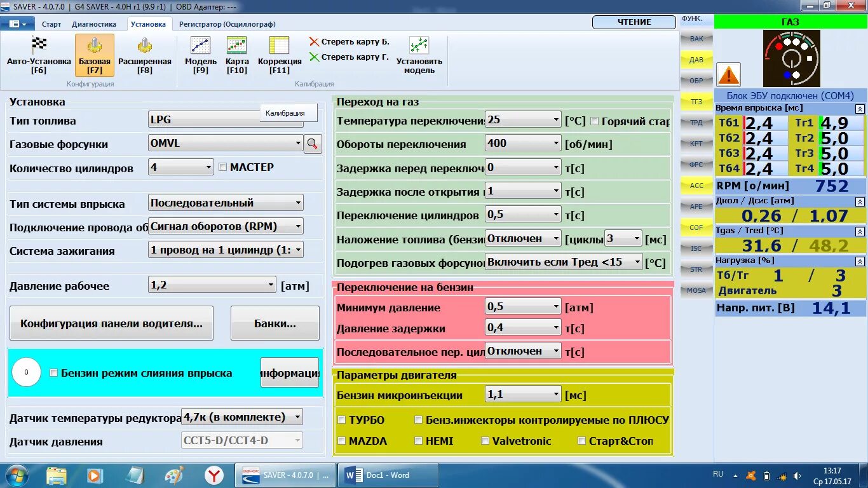Start Авто-Установка checkered flag tool

click(39, 55)
